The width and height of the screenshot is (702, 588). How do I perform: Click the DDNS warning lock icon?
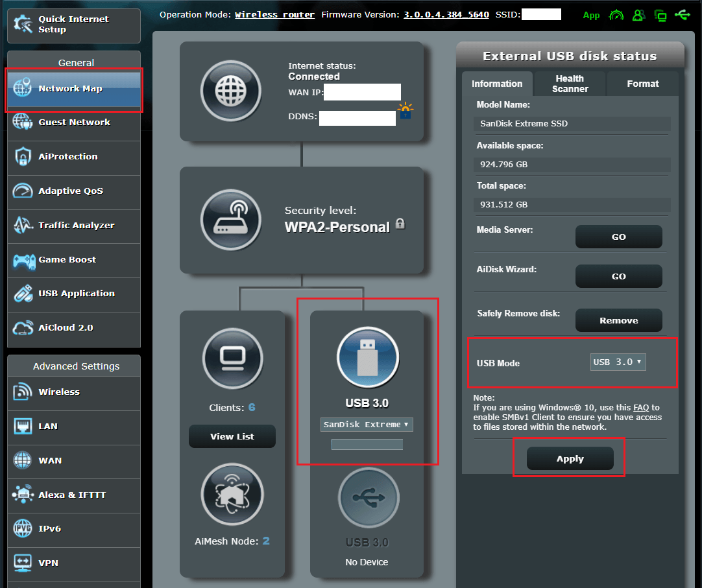click(x=405, y=112)
